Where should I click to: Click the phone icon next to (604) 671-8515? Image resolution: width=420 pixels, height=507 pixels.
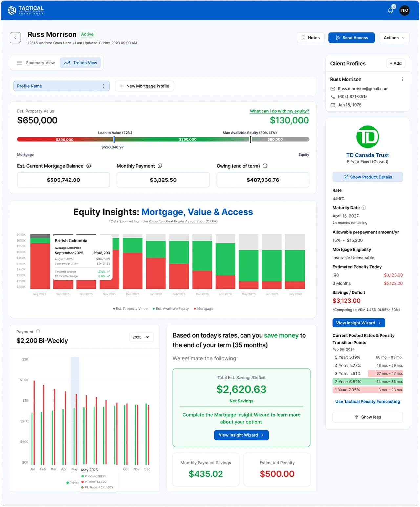332,97
